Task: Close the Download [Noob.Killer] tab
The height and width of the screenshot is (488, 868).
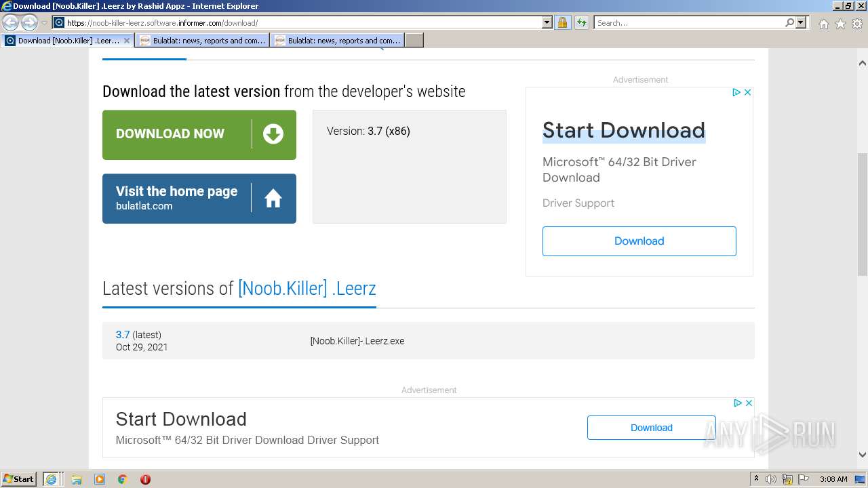Action: click(x=127, y=41)
